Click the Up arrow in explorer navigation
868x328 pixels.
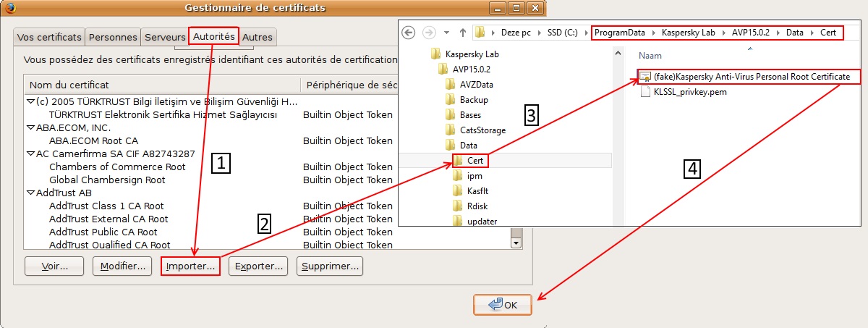tap(462, 33)
